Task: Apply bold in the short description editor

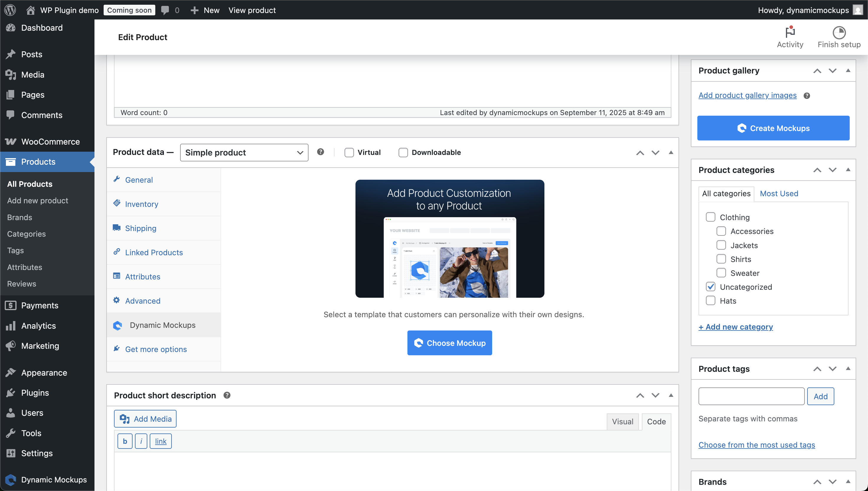Action: [x=125, y=441]
